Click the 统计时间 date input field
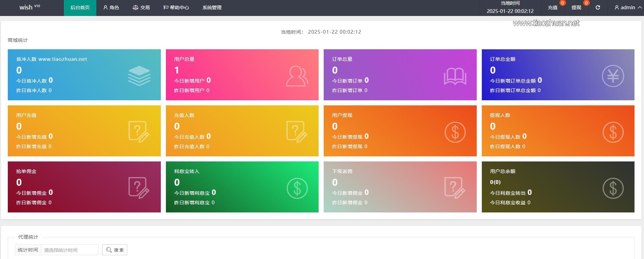This screenshot has height=259, width=644. 70,250
